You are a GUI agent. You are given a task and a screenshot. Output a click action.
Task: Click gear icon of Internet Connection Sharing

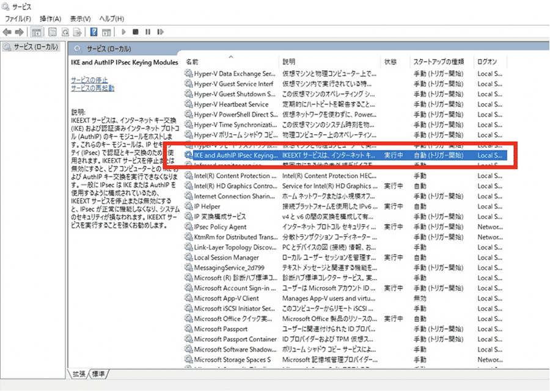[189, 196]
